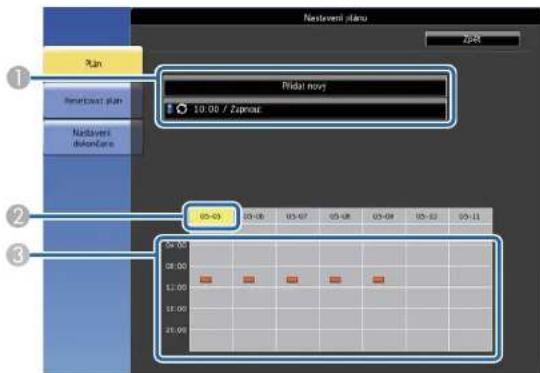Click the orange event marker under 05-05
The image size is (540, 373).
[x=206, y=279]
